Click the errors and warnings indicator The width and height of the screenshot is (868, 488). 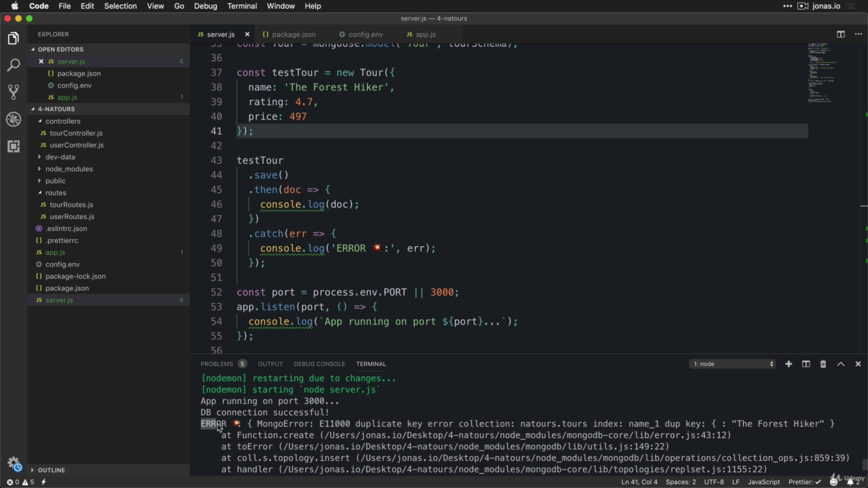pyautogui.click(x=20, y=482)
